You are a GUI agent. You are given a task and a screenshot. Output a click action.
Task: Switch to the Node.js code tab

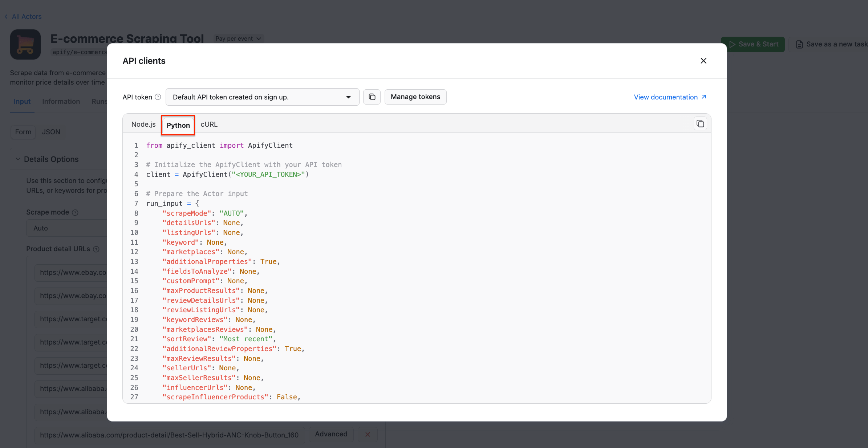pos(143,124)
